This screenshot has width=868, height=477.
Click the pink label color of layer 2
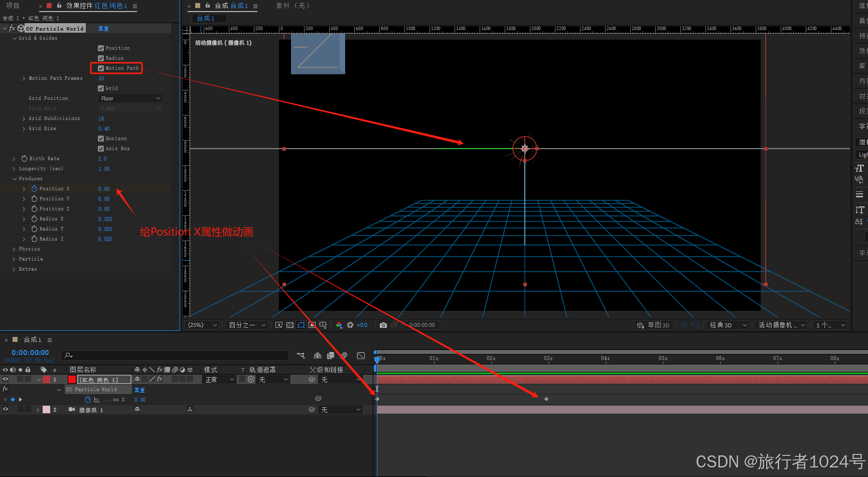pos(47,410)
